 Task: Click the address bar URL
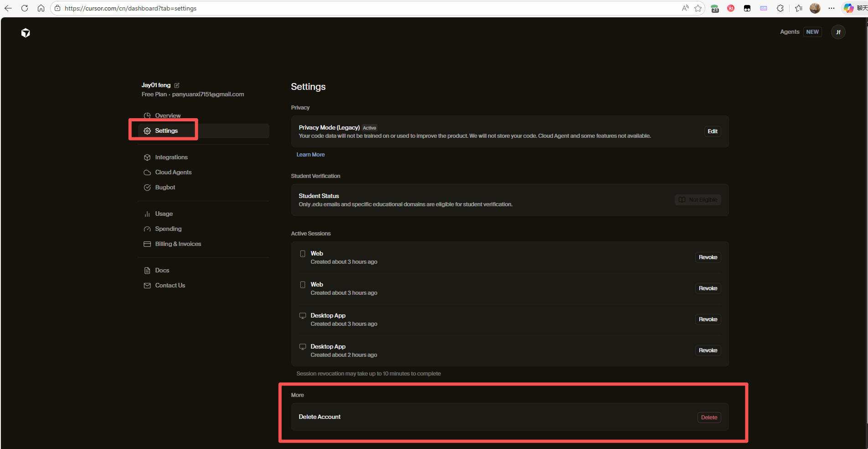(x=131, y=8)
